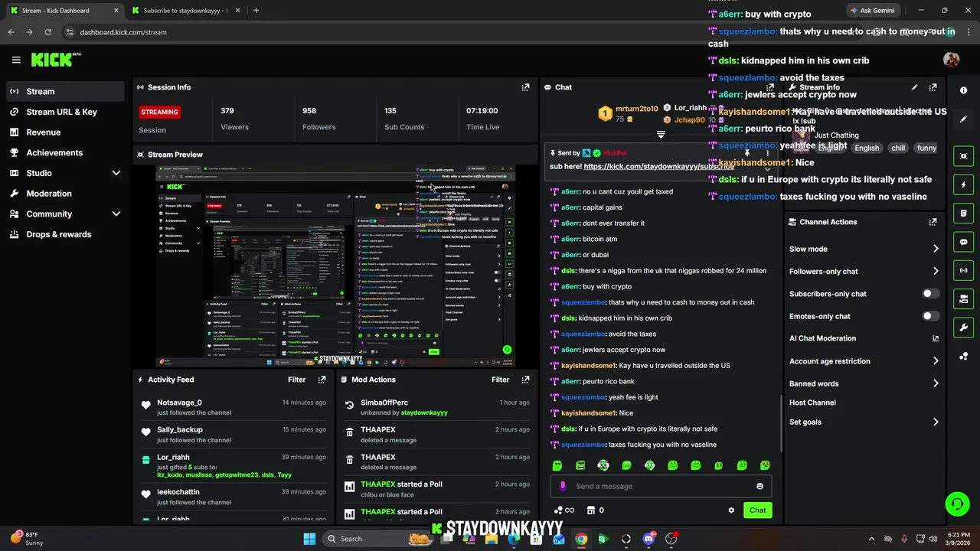
Task: Pop out the Channel Actions panel
Action: pos(933,222)
